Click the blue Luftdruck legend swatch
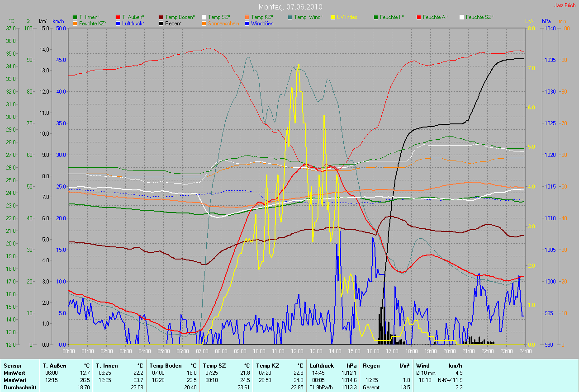 (118, 23)
